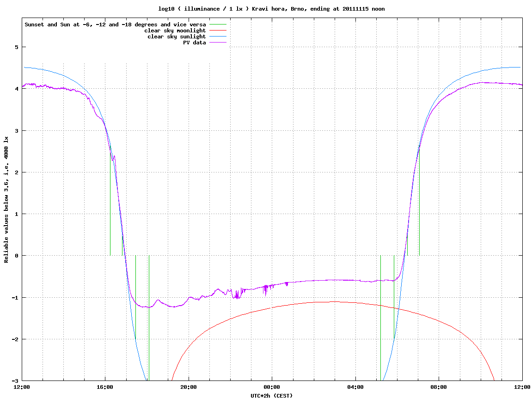Image resolution: width=532 pixels, height=399 pixels.
Task: Click the y-axis tick label 4
Action: tap(16, 89)
